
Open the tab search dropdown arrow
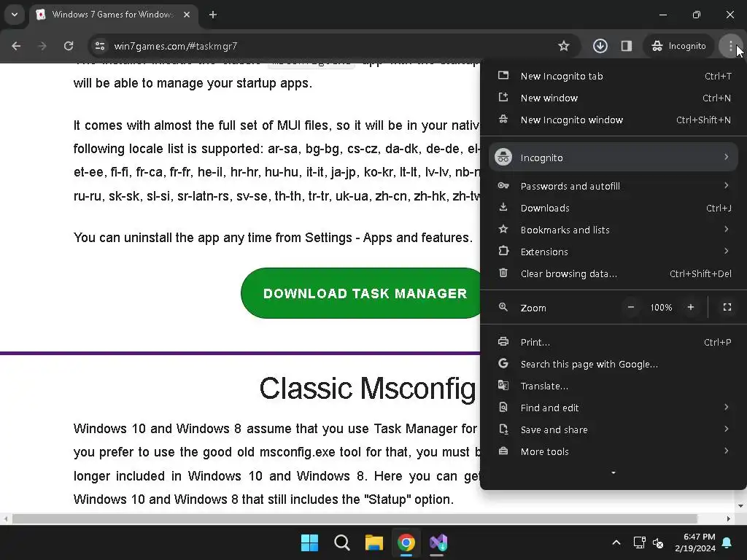tap(15, 15)
